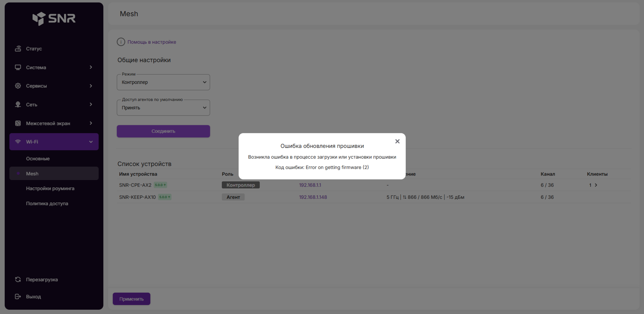Screen dimensions: 644x314
Task: Expand the clients chevron for SNR-CPE-AX2
Action: [596, 185]
